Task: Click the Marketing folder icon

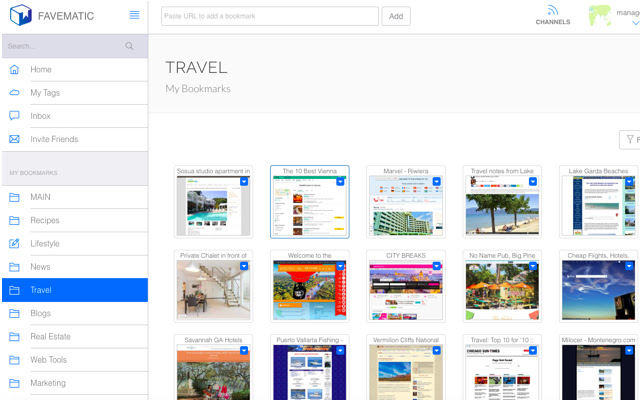Action: 14,384
